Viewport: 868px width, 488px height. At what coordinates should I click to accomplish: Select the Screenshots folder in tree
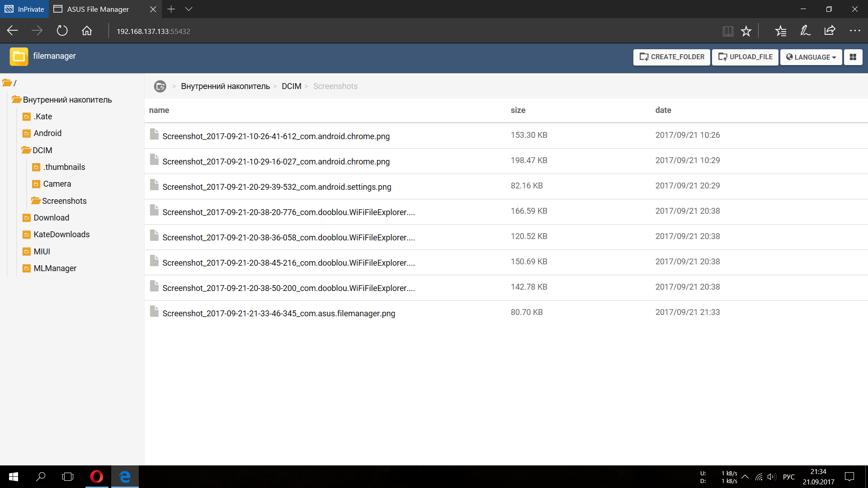pyautogui.click(x=59, y=201)
